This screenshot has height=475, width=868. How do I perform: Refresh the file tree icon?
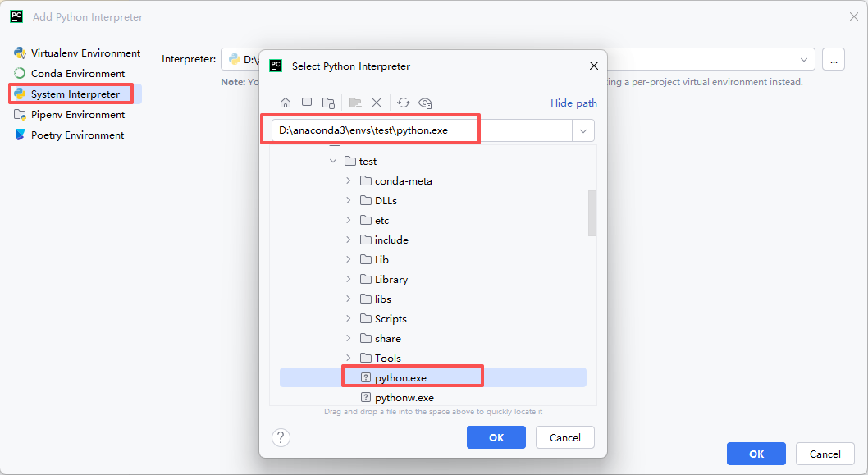tap(404, 103)
